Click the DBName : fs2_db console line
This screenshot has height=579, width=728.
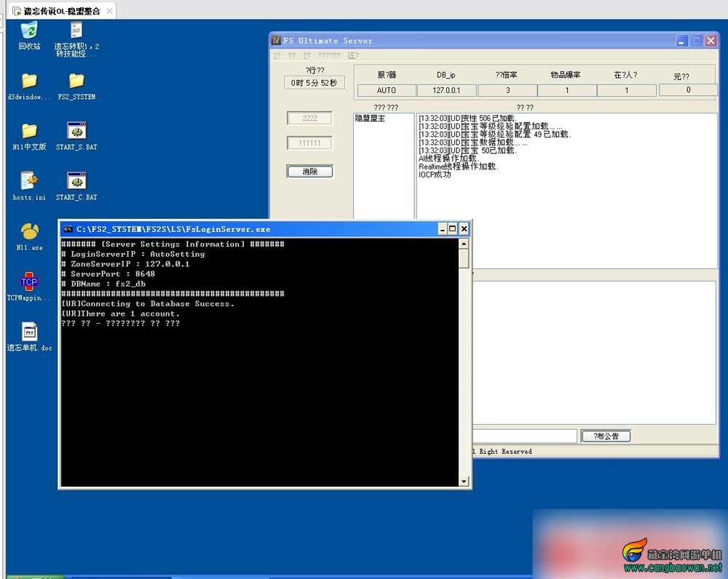[103, 284]
